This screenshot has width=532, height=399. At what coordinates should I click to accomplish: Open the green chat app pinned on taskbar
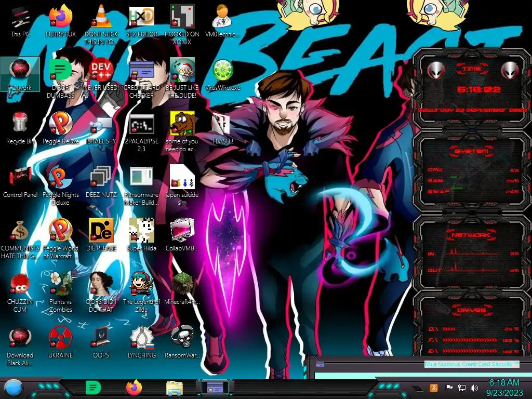coord(93,388)
